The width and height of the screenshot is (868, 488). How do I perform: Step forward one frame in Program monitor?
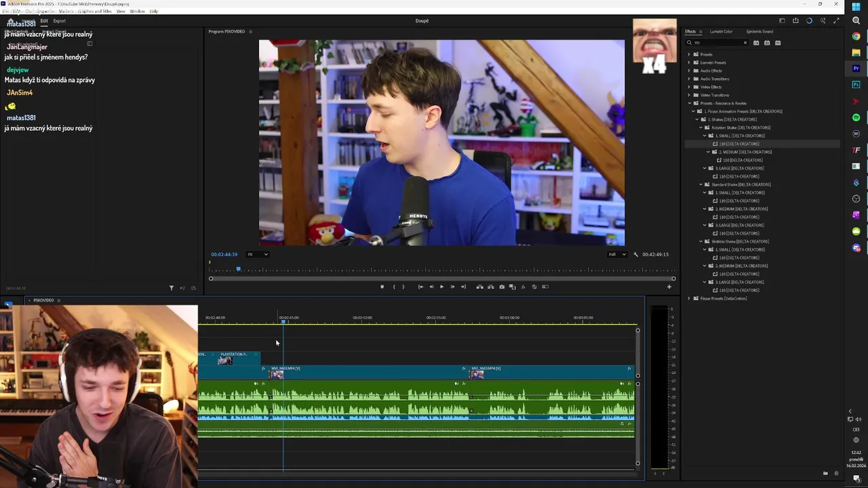pos(452,287)
